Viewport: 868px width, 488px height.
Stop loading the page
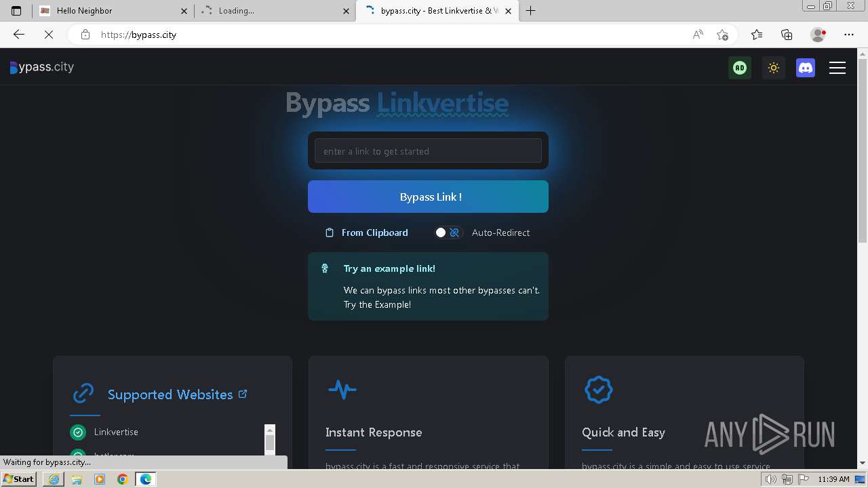49,35
